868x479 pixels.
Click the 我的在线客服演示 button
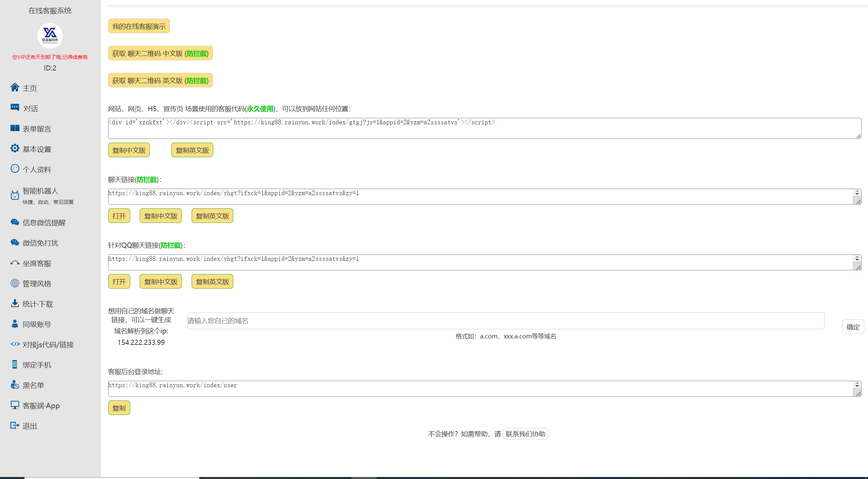139,26
